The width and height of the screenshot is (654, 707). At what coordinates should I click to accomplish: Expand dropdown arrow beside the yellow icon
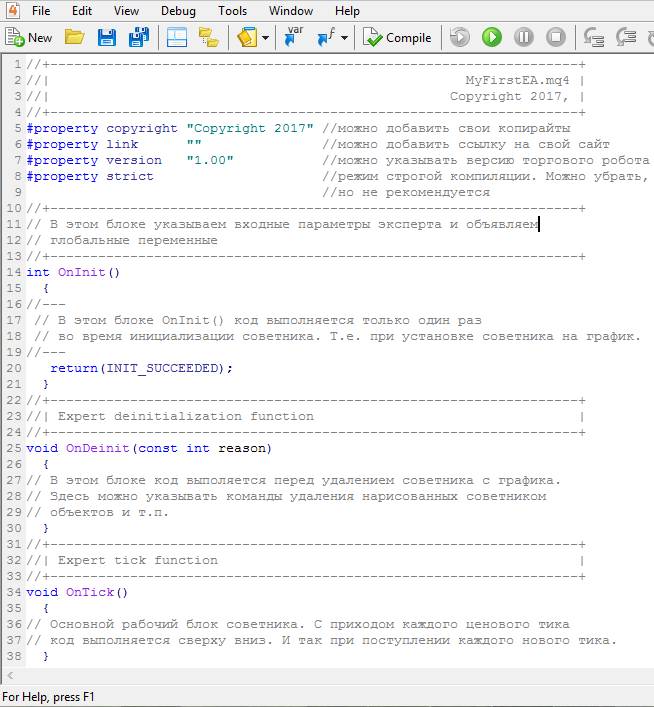pos(266,38)
